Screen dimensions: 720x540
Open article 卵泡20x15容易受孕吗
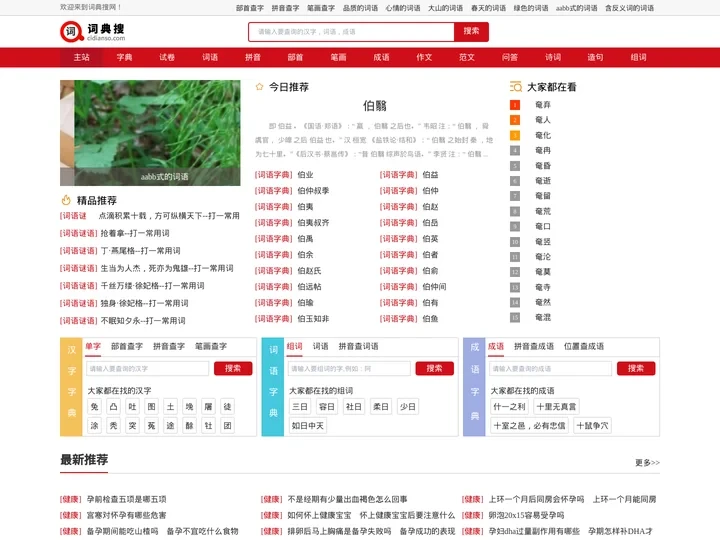tap(526, 515)
